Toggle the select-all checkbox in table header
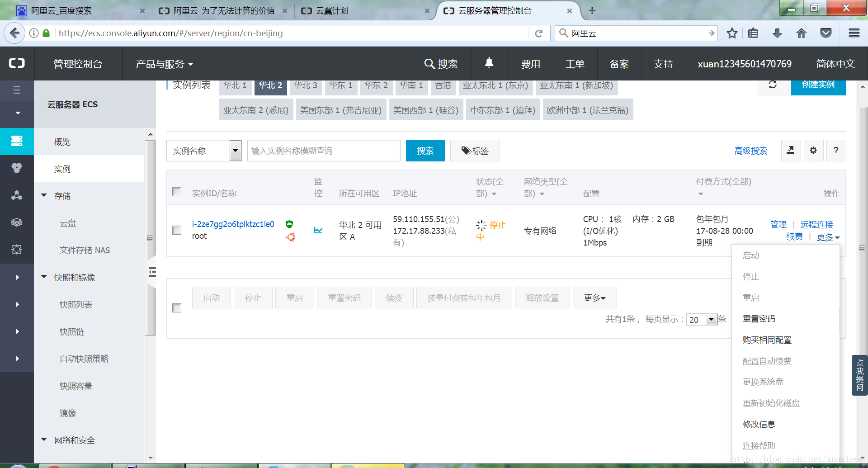 tap(177, 192)
